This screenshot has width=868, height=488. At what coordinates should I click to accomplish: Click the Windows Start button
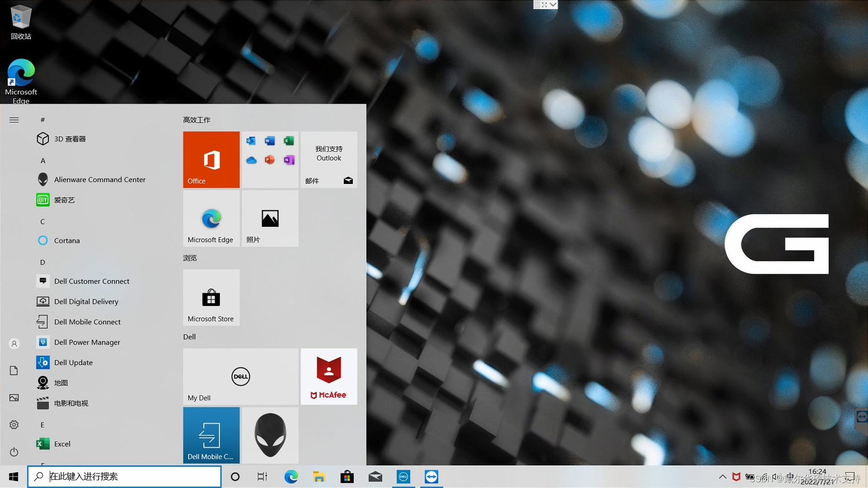[13, 476]
